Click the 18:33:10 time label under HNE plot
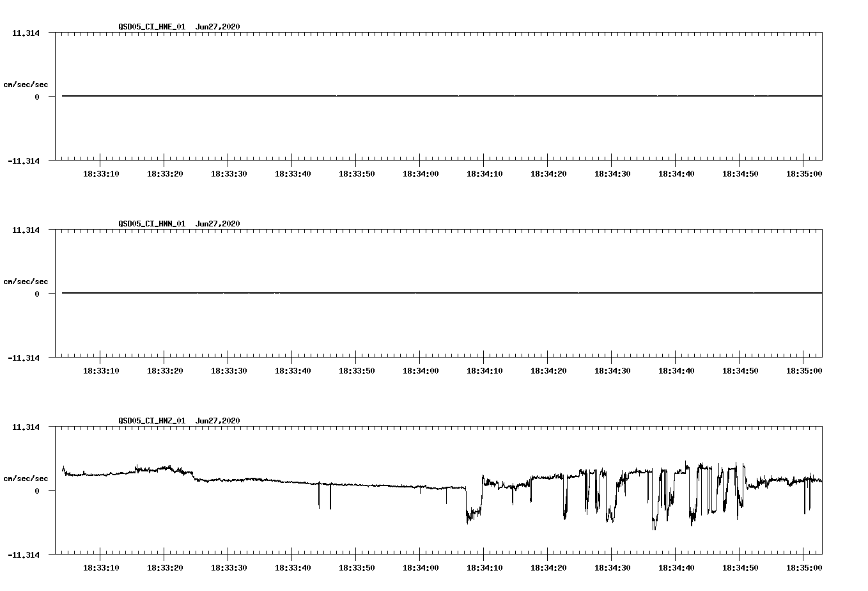The width and height of the screenshot is (868, 591). [101, 174]
